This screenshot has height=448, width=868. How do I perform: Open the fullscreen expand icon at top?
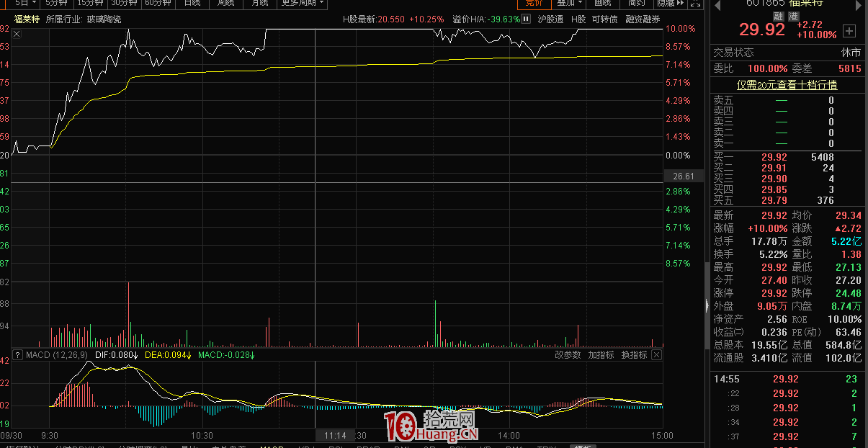tap(695, 4)
